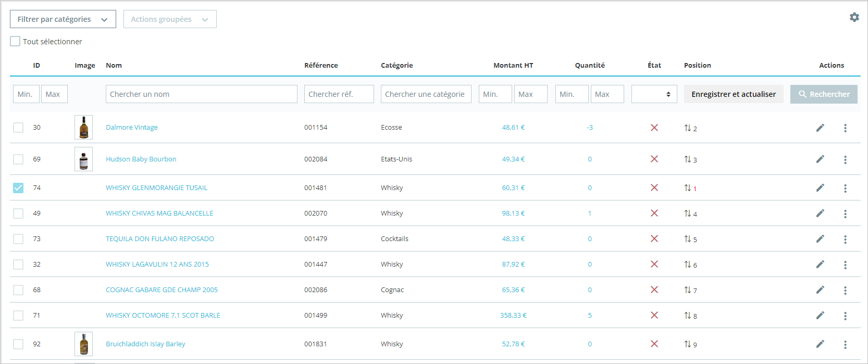Viewport: 868px width, 364px height.
Task: Open more actions for Cognac Gabare row
Action: 845,290
